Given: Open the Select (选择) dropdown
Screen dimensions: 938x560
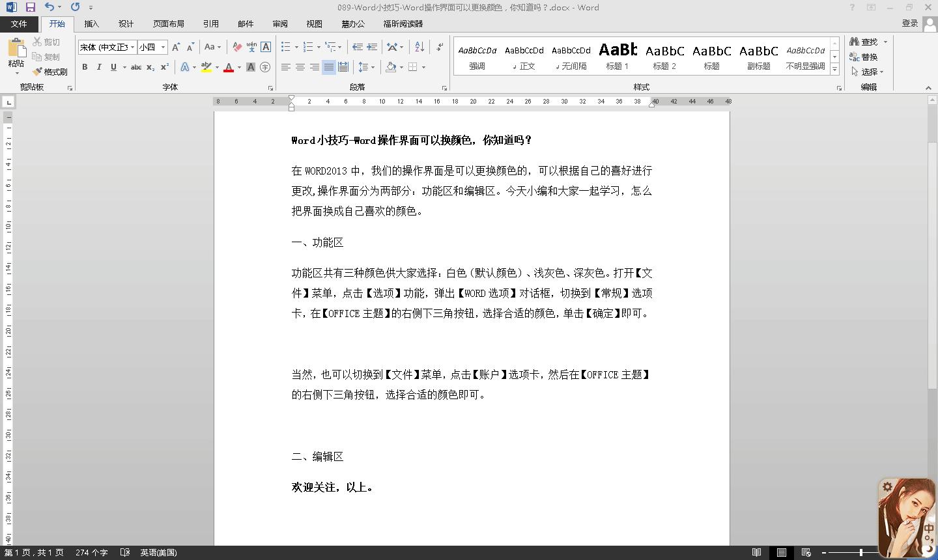Looking at the screenshot, I should point(868,72).
